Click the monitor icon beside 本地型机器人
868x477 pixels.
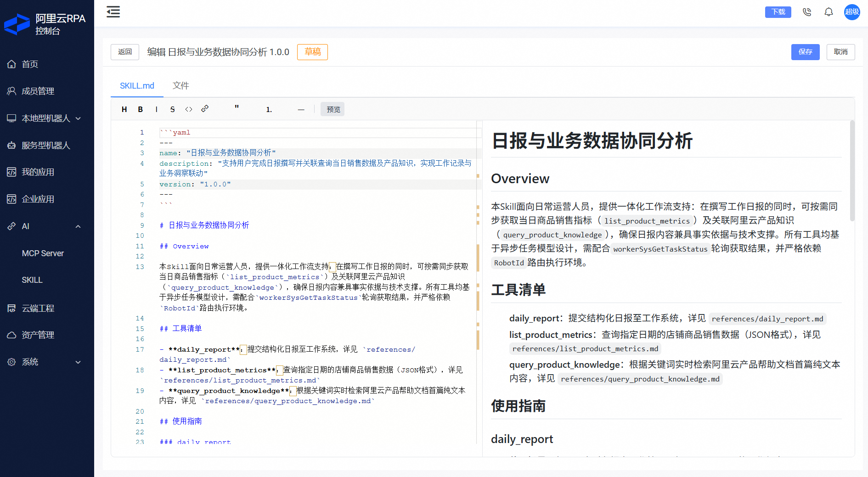click(x=11, y=118)
